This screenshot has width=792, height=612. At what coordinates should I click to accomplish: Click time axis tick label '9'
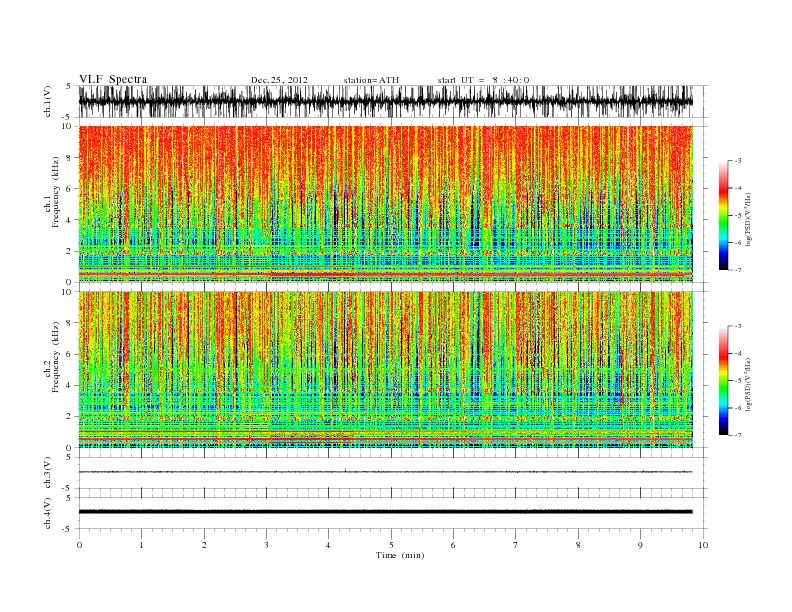(x=640, y=545)
